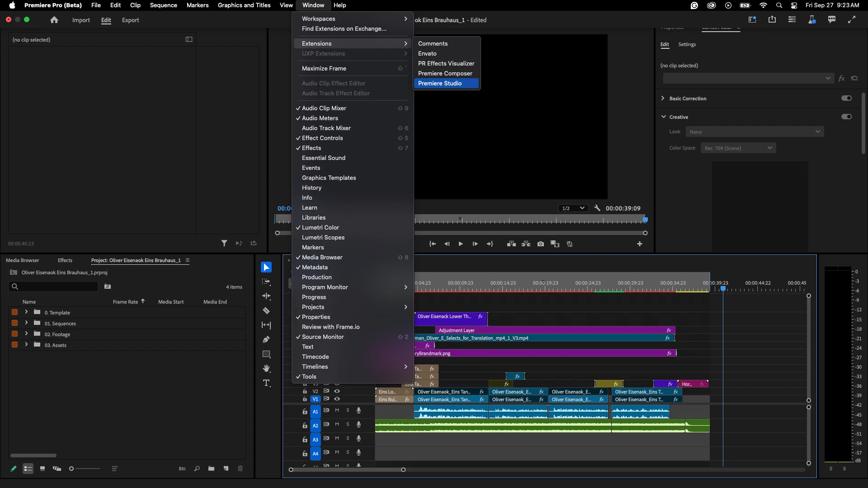Click the Export workspace button
The image size is (868, 488).
130,20
